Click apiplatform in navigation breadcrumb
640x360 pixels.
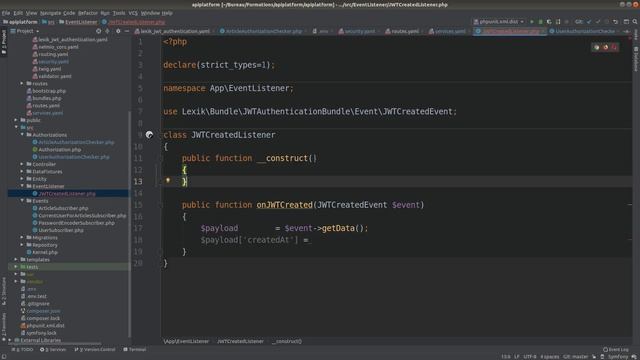(20, 22)
